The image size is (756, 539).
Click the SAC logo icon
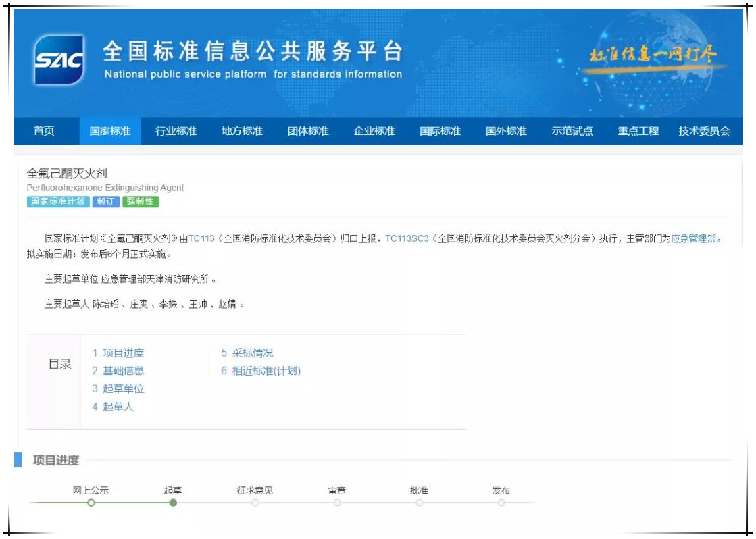(x=59, y=61)
